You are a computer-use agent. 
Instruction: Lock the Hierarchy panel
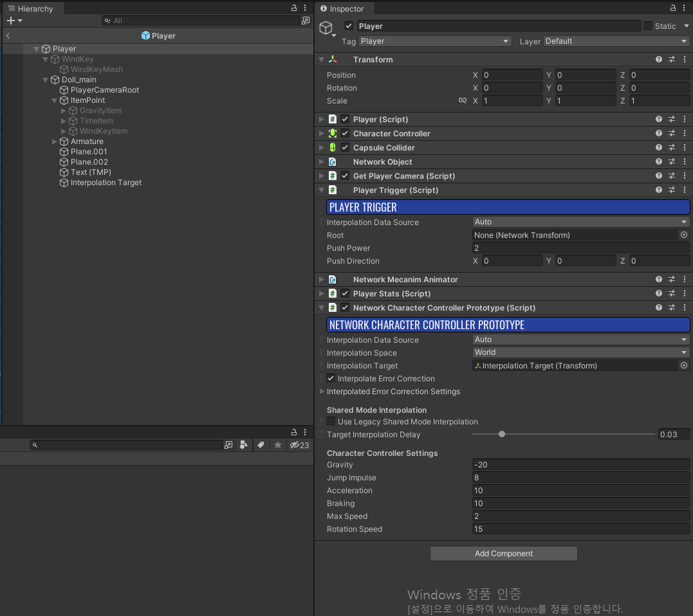point(294,8)
